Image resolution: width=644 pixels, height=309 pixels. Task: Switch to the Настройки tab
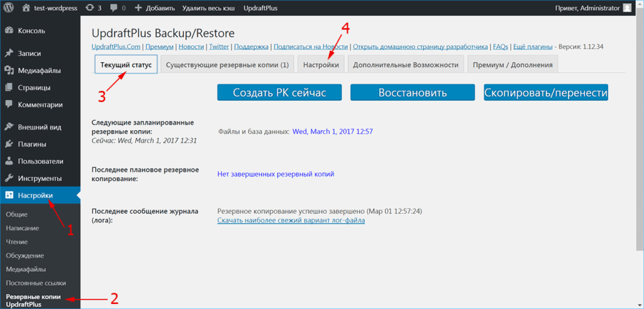point(321,65)
